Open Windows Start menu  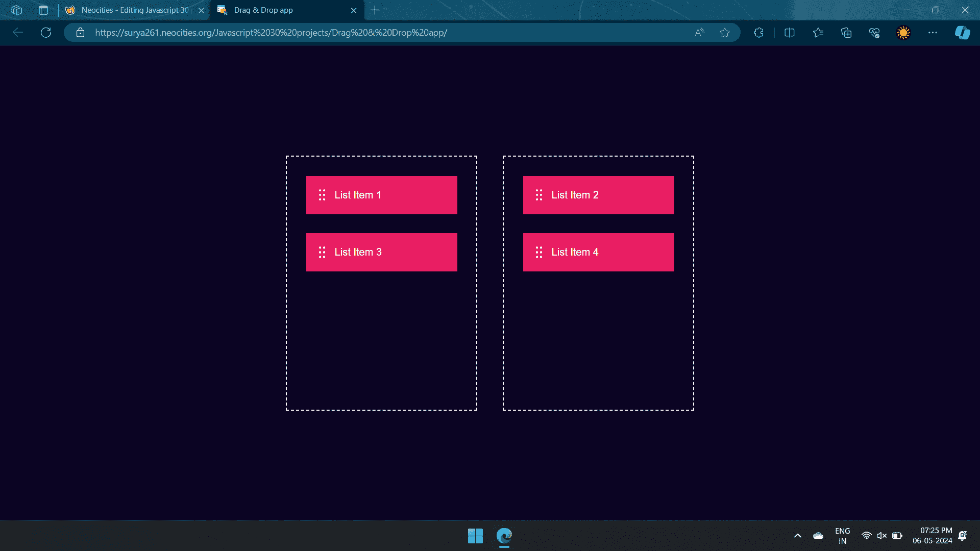tap(475, 536)
